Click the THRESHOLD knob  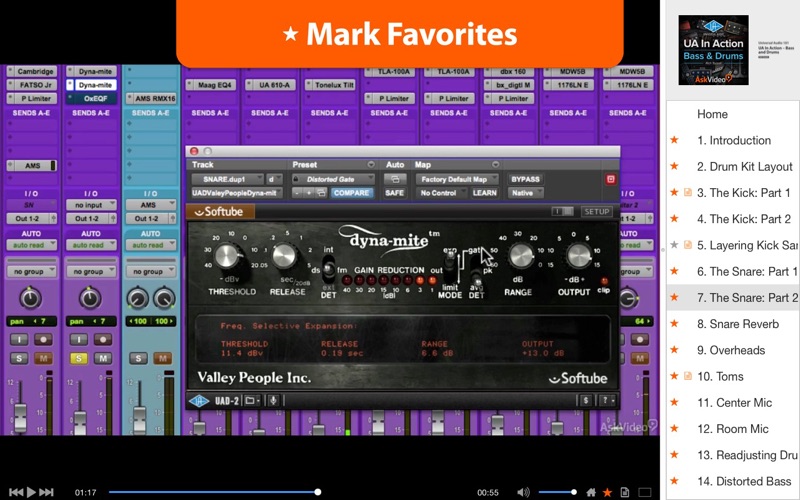[x=227, y=256]
